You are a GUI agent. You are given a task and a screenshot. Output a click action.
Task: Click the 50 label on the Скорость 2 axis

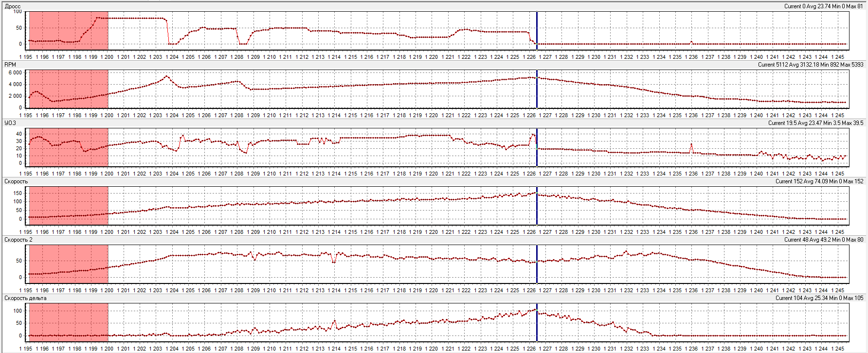[x=19, y=261]
